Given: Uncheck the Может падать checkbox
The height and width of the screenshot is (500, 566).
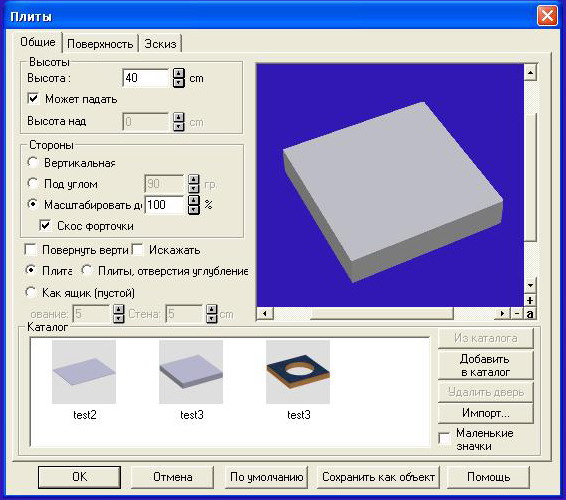Looking at the screenshot, I should [33, 99].
